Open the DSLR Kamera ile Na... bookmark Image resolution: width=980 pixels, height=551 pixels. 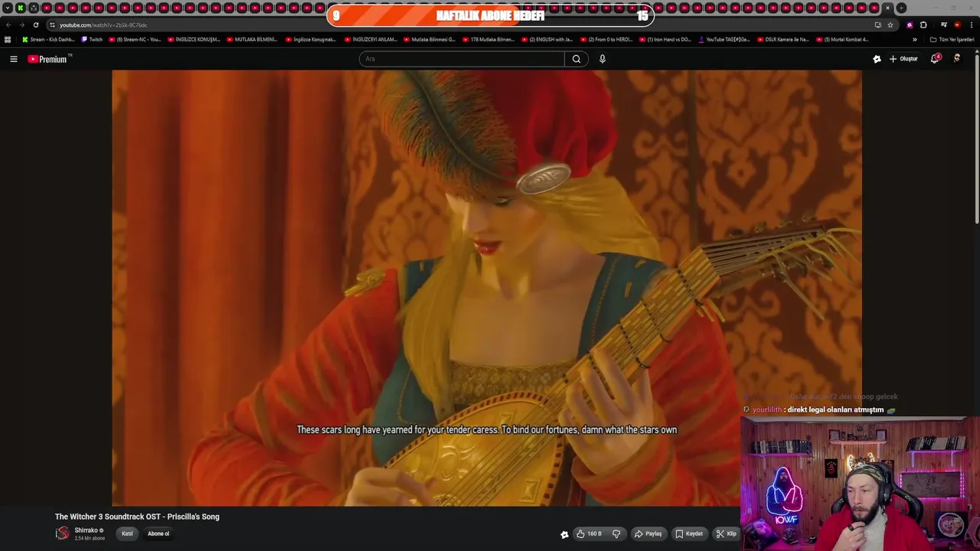tap(782, 39)
